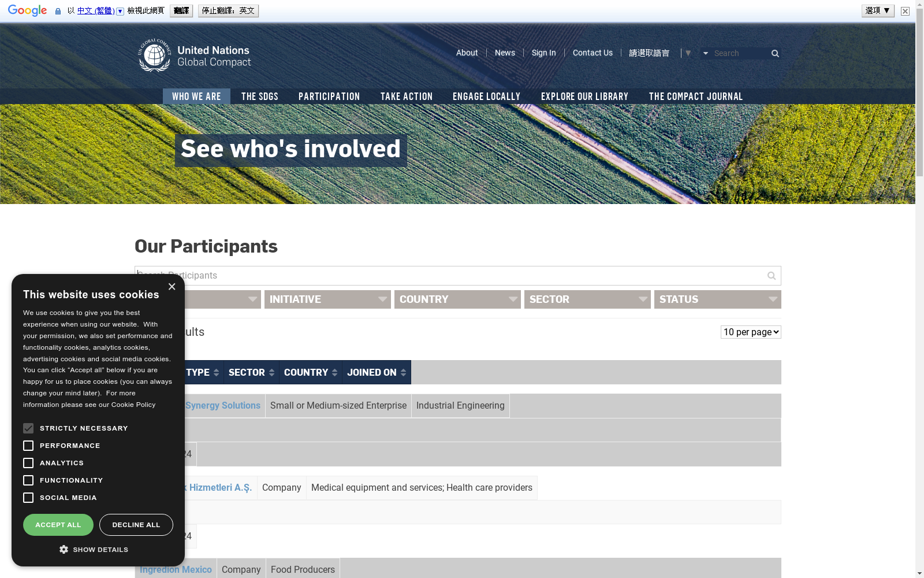The height and width of the screenshot is (578, 924).
Task: Click the gear icon beside Show Details
Action: [x=64, y=550]
